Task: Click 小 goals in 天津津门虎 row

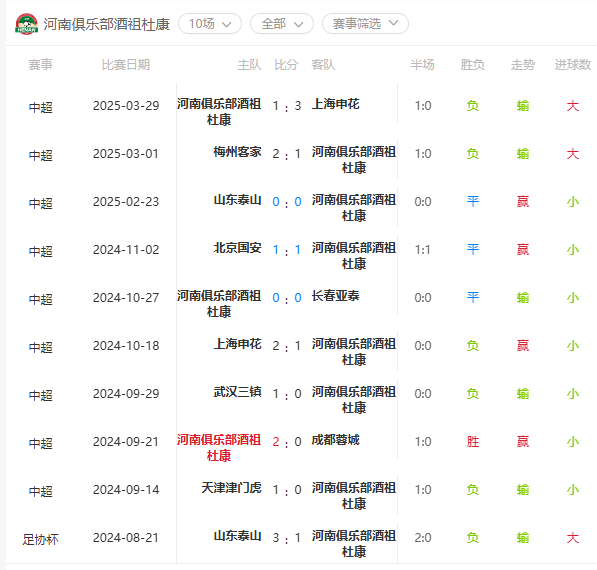Action: 573,490
